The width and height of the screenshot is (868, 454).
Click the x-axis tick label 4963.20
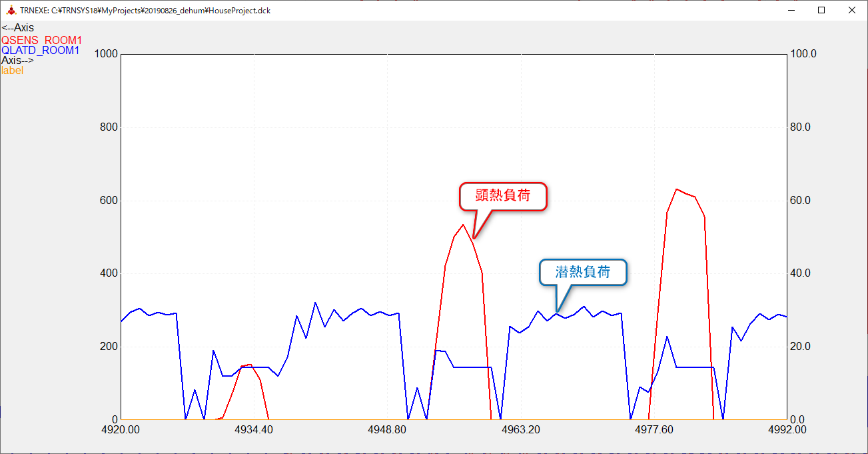[520, 429]
